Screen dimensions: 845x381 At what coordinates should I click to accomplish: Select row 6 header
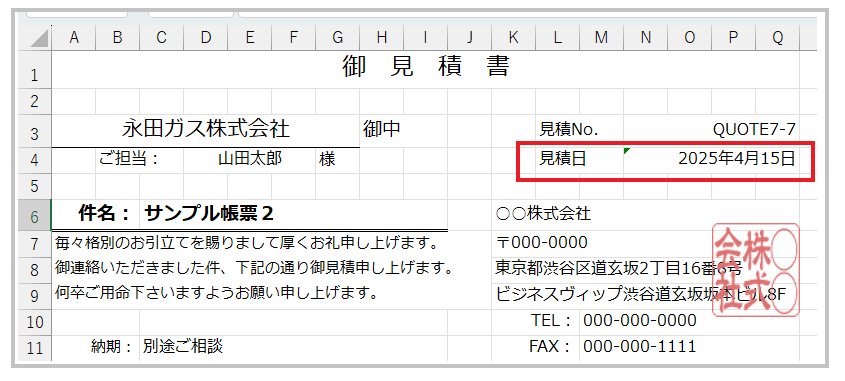pos(35,215)
